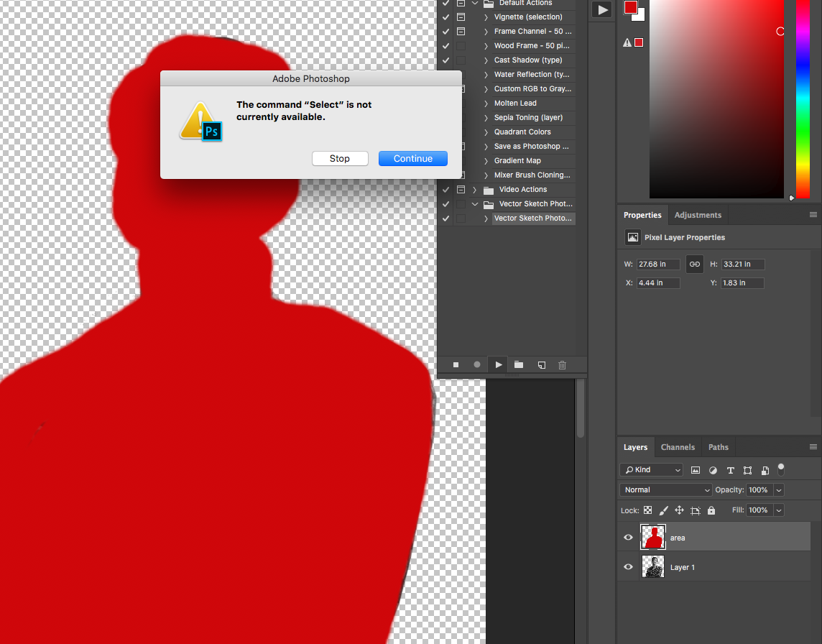Click the Fill 100% field
The image size is (822, 644).
[759, 510]
